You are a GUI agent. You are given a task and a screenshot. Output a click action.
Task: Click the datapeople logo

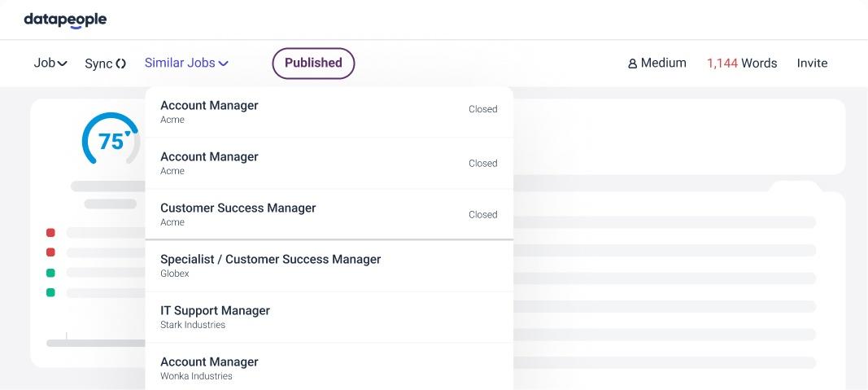pyautogui.click(x=65, y=20)
